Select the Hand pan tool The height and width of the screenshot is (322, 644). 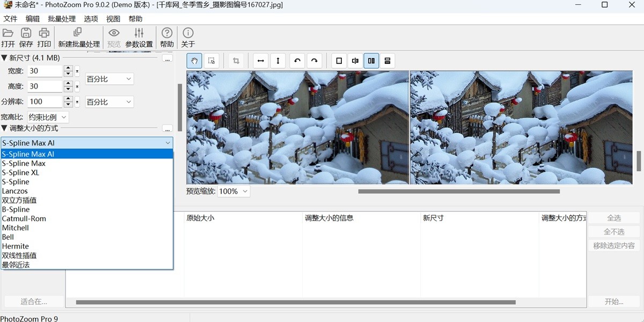tap(194, 61)
